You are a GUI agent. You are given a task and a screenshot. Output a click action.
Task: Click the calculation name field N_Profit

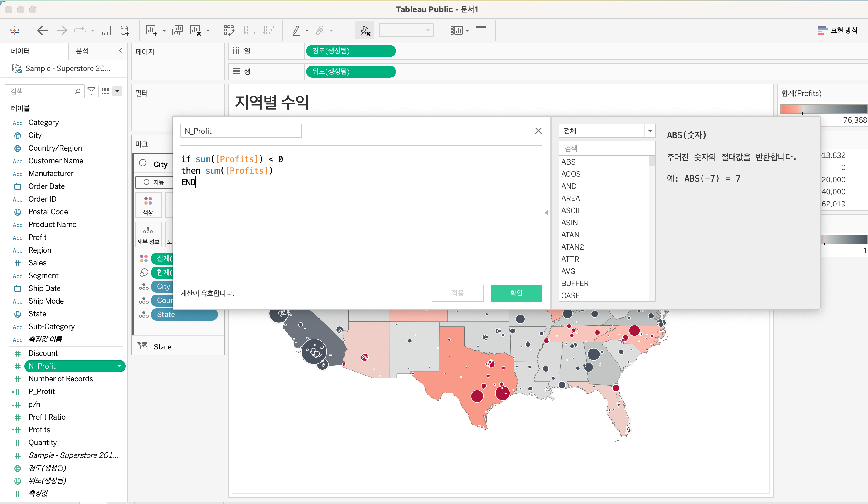pos(241,131)
